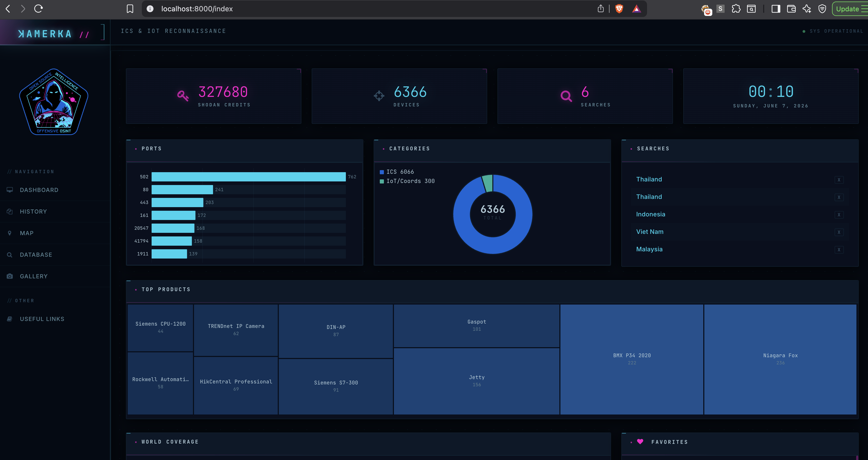Select the HikCentral Professional treemap tile
Viewport: 868px width, 460px height.
tap(236, 385)
